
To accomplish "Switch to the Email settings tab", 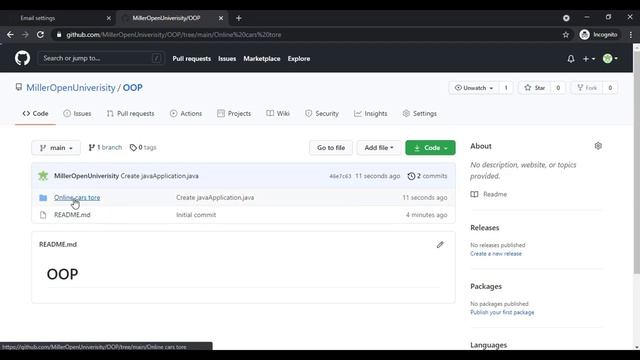I will (57, 18).
